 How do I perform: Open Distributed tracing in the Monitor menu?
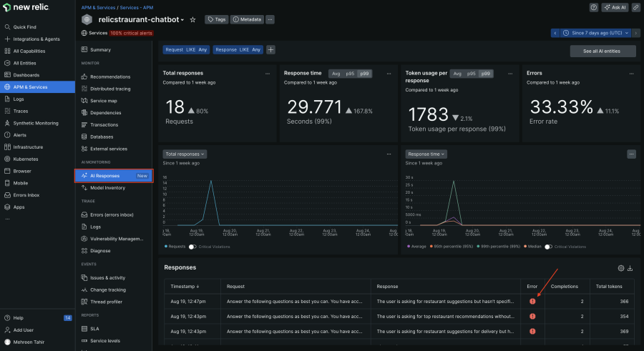110,89
